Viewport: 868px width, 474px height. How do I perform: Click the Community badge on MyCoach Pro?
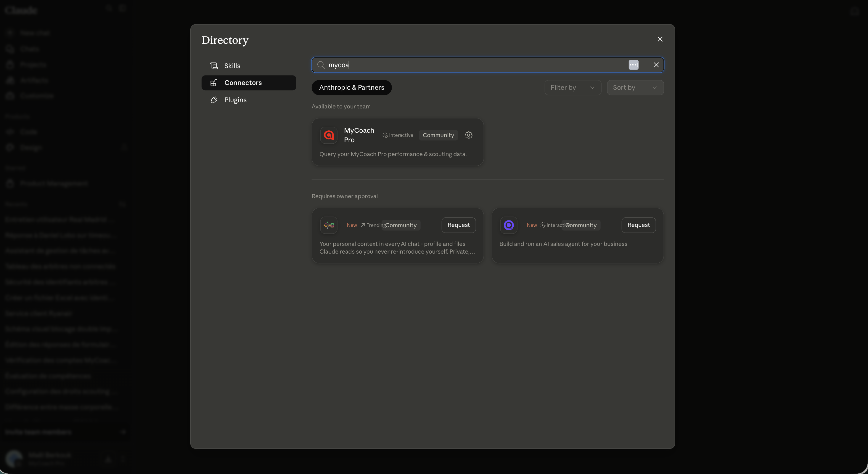point(438,135)
